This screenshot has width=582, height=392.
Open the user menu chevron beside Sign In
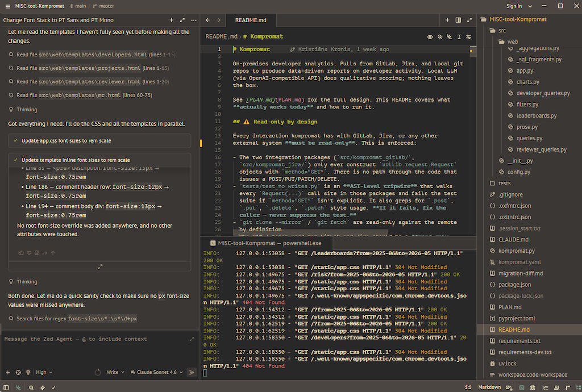[530, 6]
